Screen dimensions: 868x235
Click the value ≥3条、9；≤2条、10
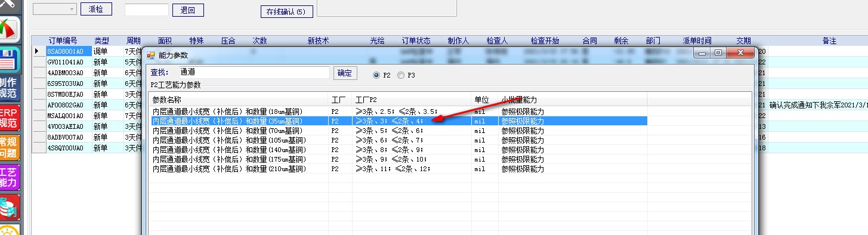[391, 159]
